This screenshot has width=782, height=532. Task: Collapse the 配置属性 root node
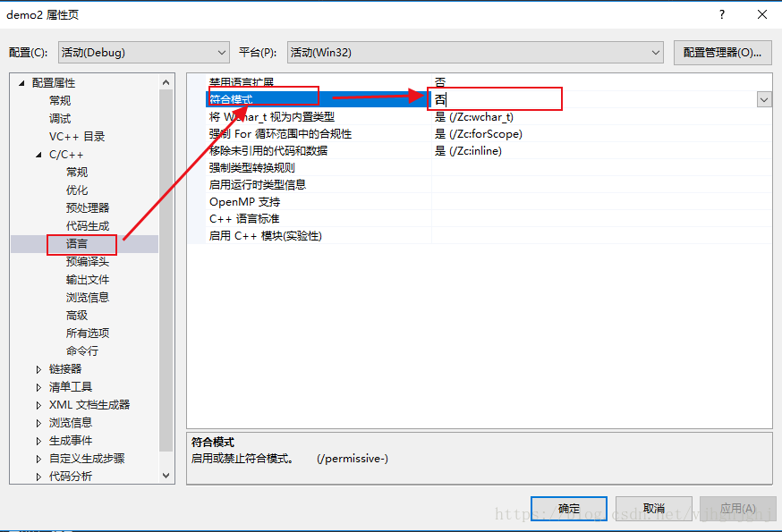pos(21,83)
